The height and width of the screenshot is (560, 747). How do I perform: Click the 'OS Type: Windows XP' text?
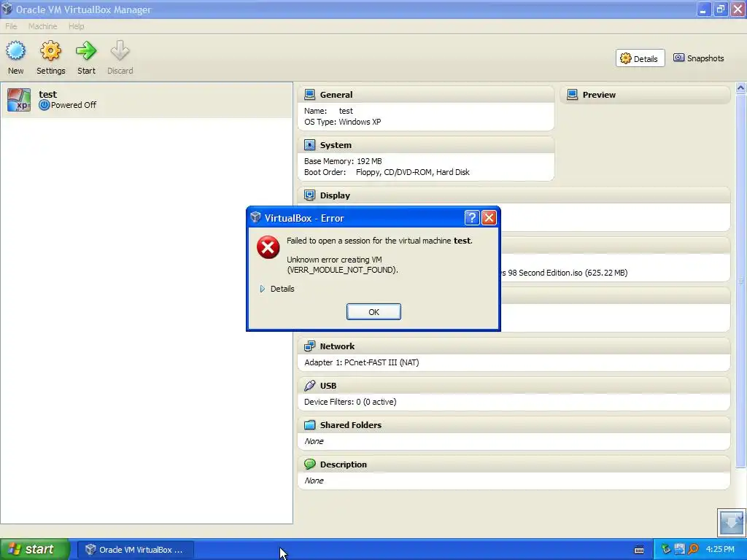(343, 122)
